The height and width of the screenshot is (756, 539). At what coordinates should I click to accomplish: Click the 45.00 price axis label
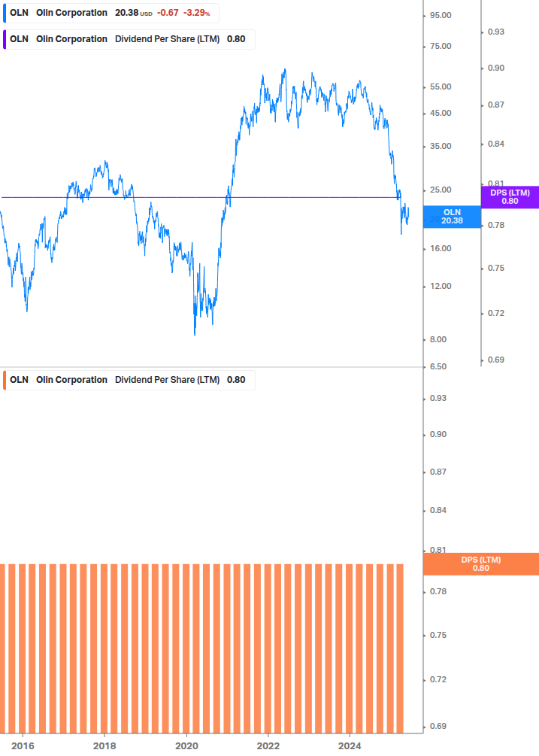(x=441, y=114)
